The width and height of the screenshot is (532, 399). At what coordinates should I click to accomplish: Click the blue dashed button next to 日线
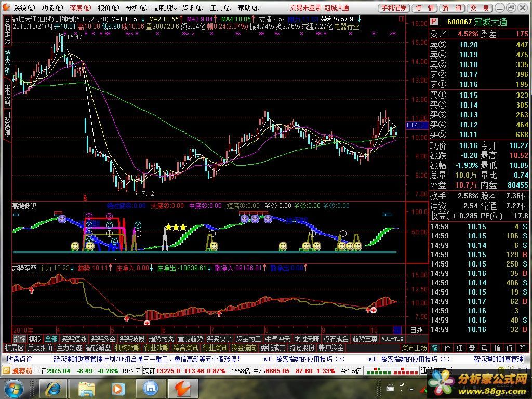click(396, 330)
